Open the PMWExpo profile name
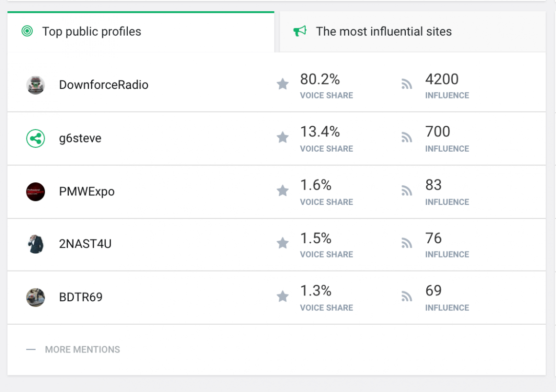 point(87,192)
